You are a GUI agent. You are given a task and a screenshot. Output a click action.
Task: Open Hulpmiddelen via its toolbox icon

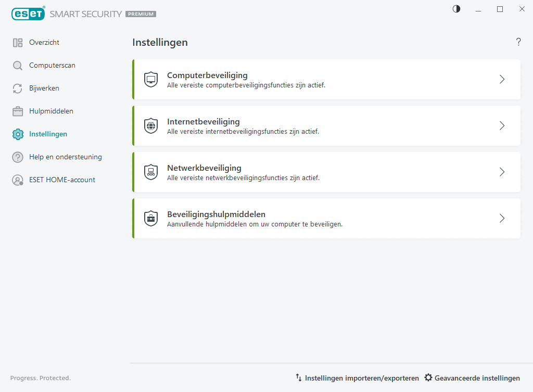[x=18, y=111]
